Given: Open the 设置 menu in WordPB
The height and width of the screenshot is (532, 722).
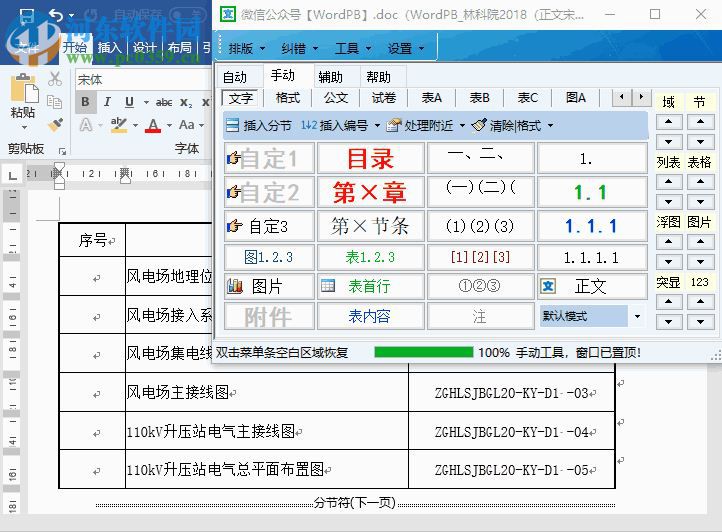Looking at the screenshot, I should coord(405,48).
